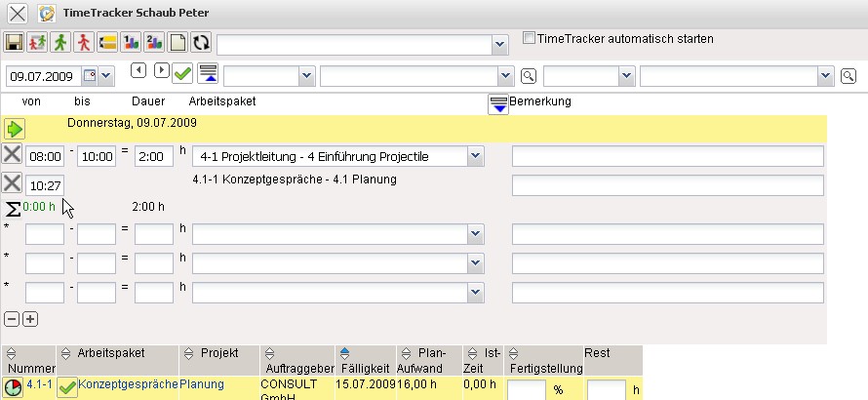
Task: Delete the 08:00 to 10:00 time entry
Action: (12, 154)
